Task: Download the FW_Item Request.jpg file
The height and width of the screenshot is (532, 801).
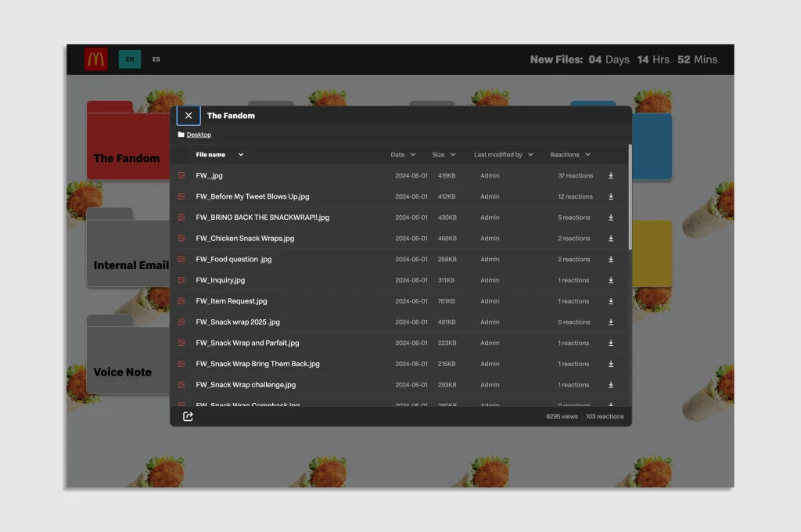Action: [611, 301]
